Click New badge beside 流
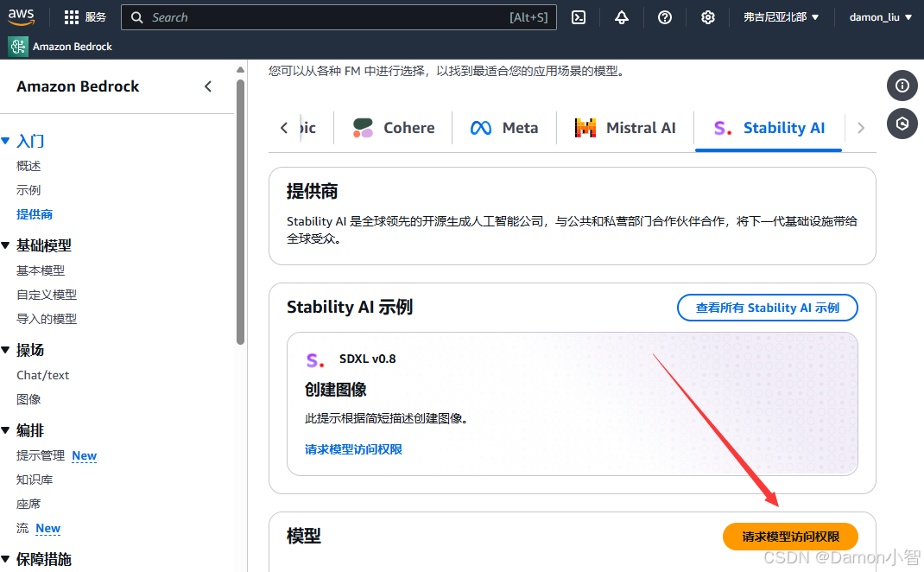 (47, 528)
